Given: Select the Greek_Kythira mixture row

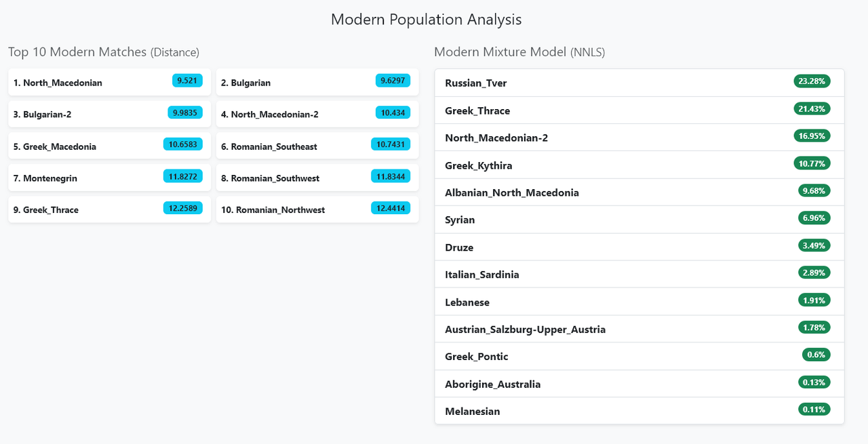Looking at the screenshot, I should click(639, 165).
